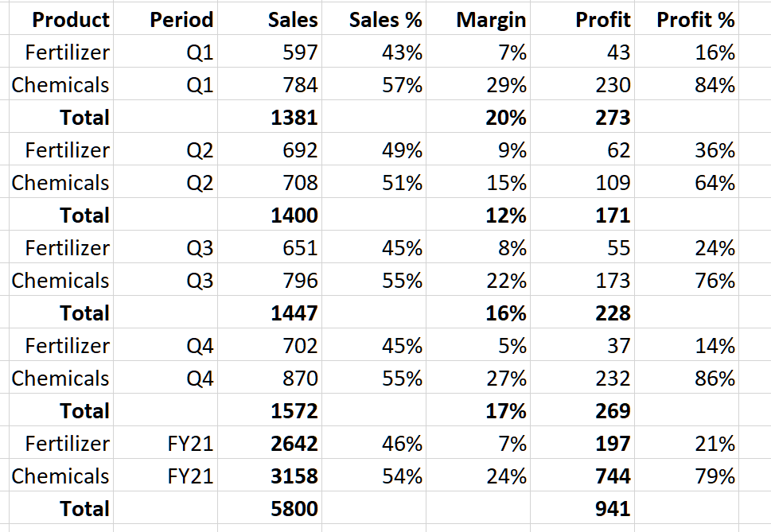Image resolution: width=771 pixels, height=532 pixels.
Task: Select the Product header cell
Action: (71, 20)
